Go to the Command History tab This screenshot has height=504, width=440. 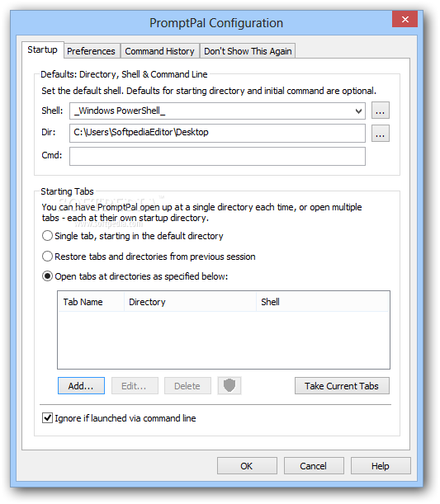coord(160,51)
